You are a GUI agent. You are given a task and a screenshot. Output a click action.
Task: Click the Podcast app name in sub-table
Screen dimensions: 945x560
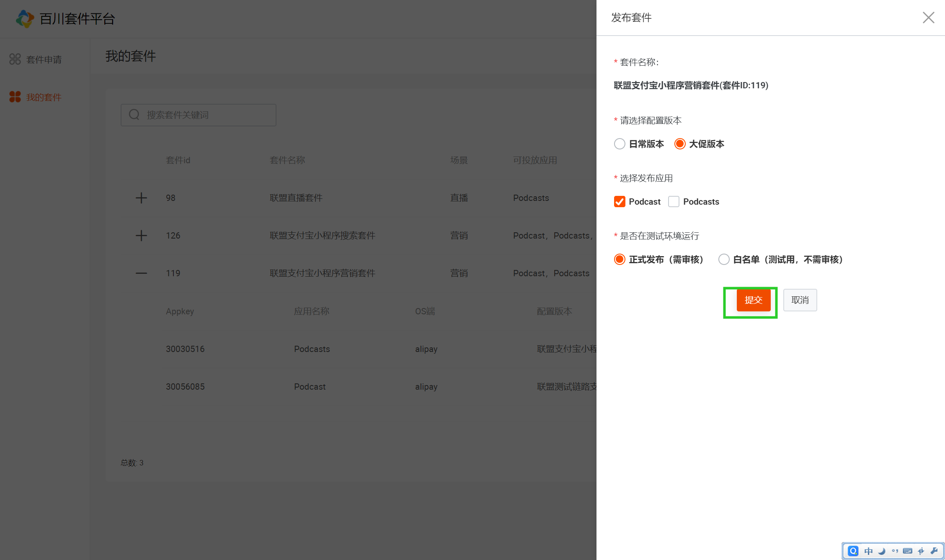(310, 387)
